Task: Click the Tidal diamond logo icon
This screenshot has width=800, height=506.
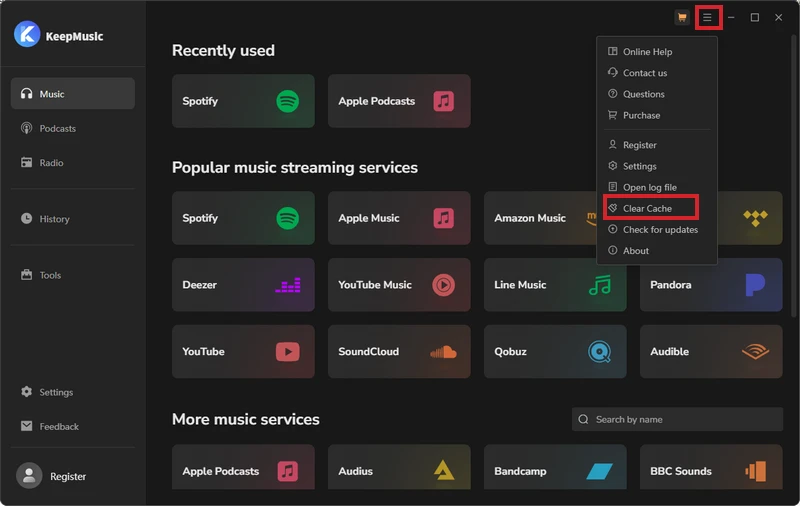Action: click(x=756, y=218)
